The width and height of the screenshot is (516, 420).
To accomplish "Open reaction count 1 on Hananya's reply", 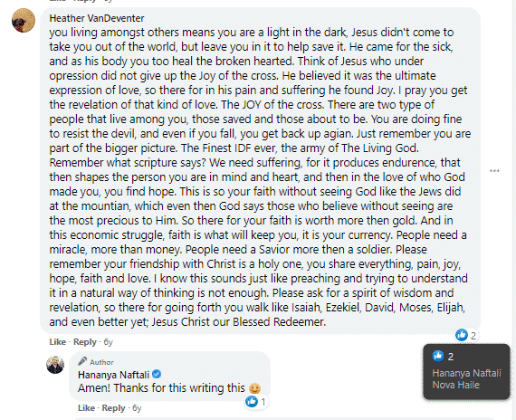I will click(x=263, y=402).
